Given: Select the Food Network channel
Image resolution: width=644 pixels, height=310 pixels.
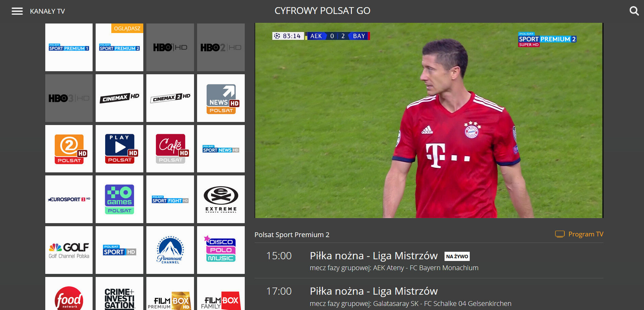Looking at the screenshot, I should tap(69, 294).
